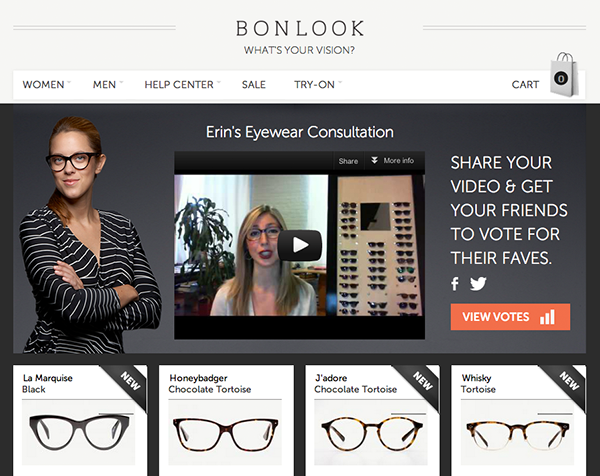Expand the Help Center dropdown menu

pyautogui.click(x=183, y=85)
